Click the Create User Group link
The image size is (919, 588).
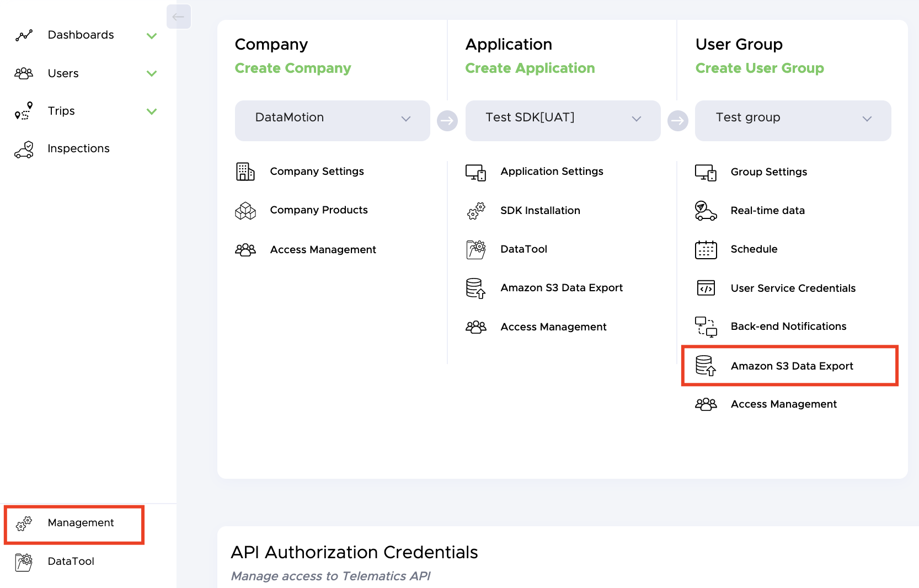[x=760, y=68]
